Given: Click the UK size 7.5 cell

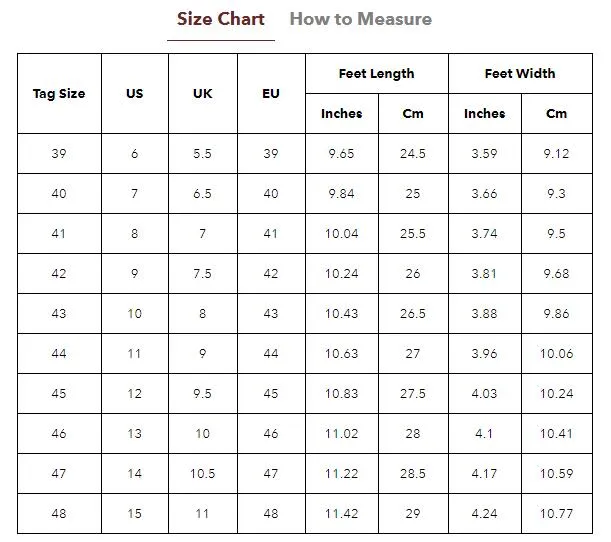Looking at the screenshot, I should click(203, 274).
